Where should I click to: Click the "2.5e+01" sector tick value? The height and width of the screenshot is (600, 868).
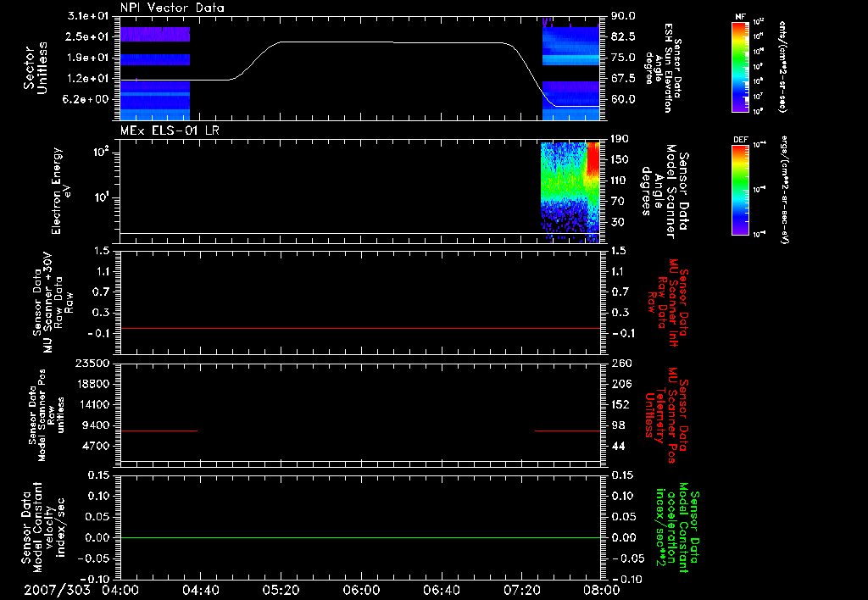coord(88,36)
